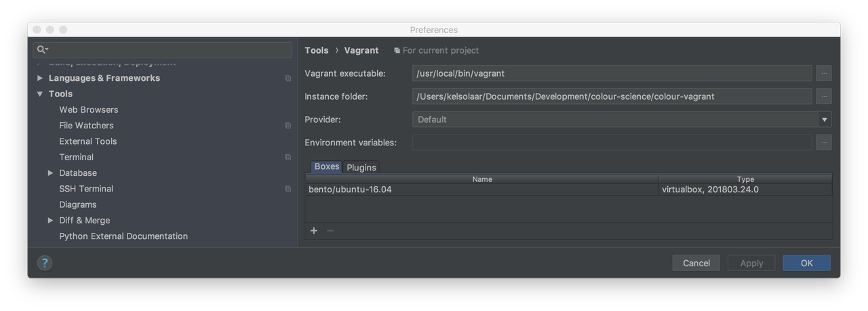868x311 pixels.
Task: Click the Vagrant executable text field
Action: click(612, 73)
